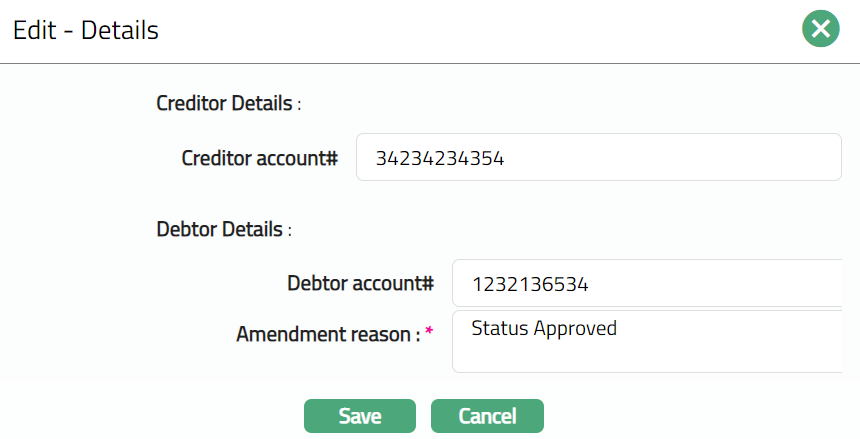The image size is (860, 439).
Task: Focus the Debtor account# input field
Action: pos(646,284)
